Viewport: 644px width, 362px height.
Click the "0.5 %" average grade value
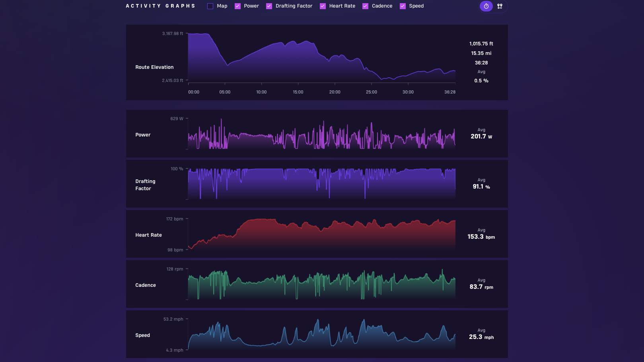(481, 81)
